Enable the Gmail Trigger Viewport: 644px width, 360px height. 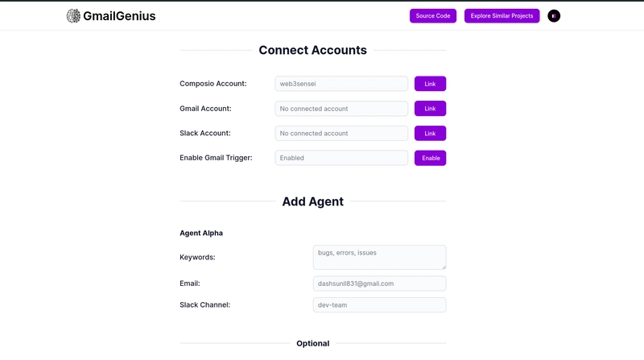click(430, 158)
